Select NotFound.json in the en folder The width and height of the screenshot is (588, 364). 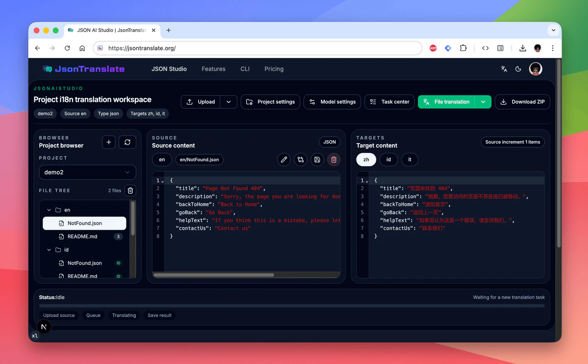click(84, 223)
